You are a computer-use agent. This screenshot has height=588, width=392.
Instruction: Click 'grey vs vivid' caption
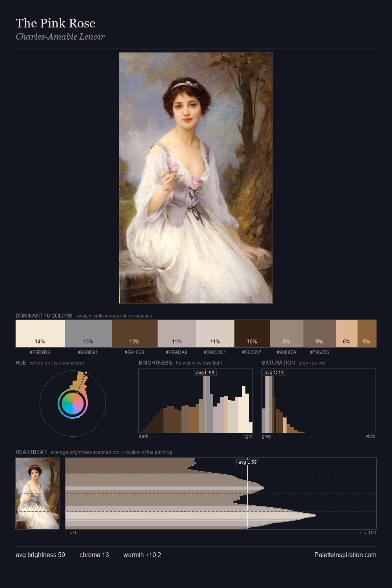point(312,363)
